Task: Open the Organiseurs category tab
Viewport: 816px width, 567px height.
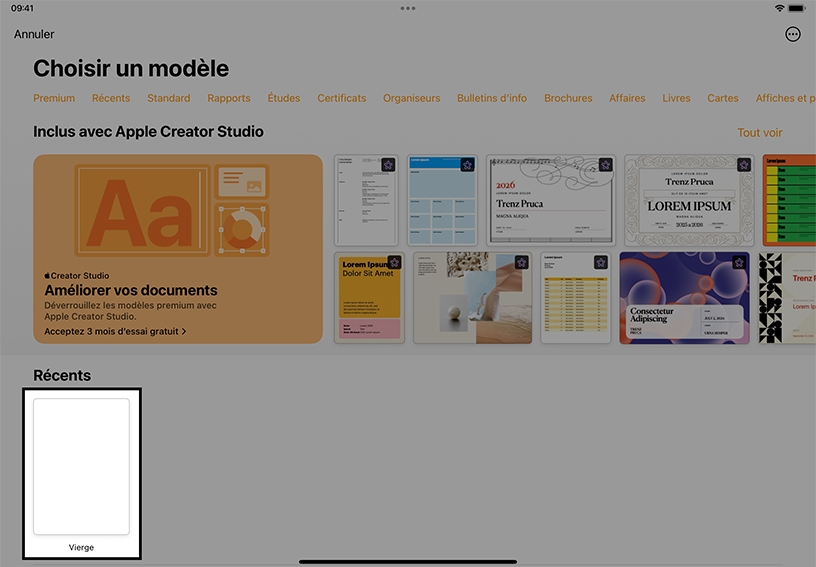Action: point(412,98)
